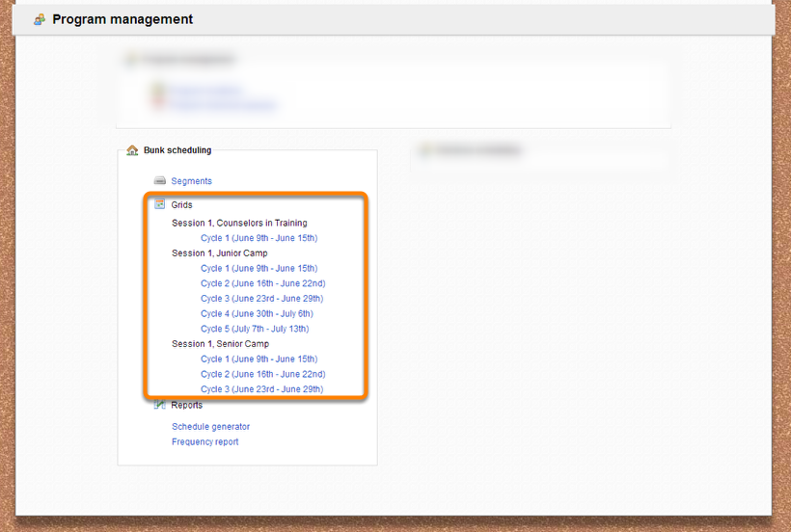Open the Frequency report link
The width and height of the screenshot is (791, 532).
coord(205,442)
